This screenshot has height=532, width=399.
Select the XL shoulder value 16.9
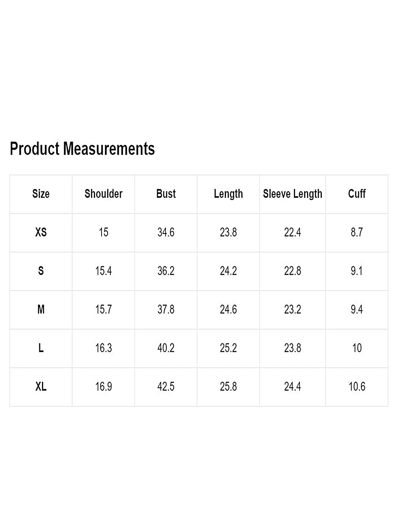104,387
